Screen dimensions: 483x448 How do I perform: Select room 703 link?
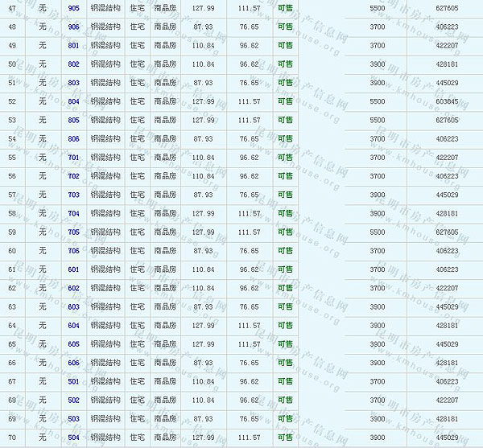coord(74,195)
